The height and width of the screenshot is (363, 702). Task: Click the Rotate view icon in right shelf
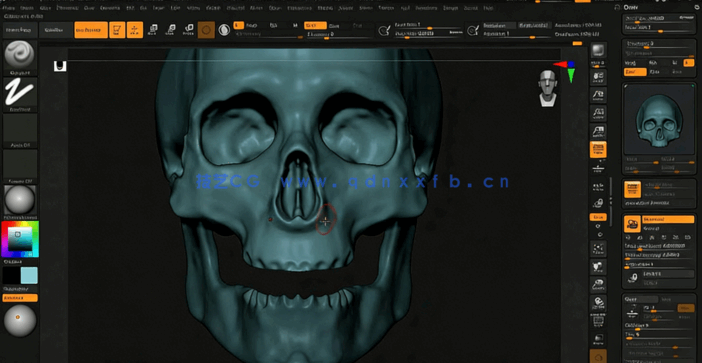[598, 303]
